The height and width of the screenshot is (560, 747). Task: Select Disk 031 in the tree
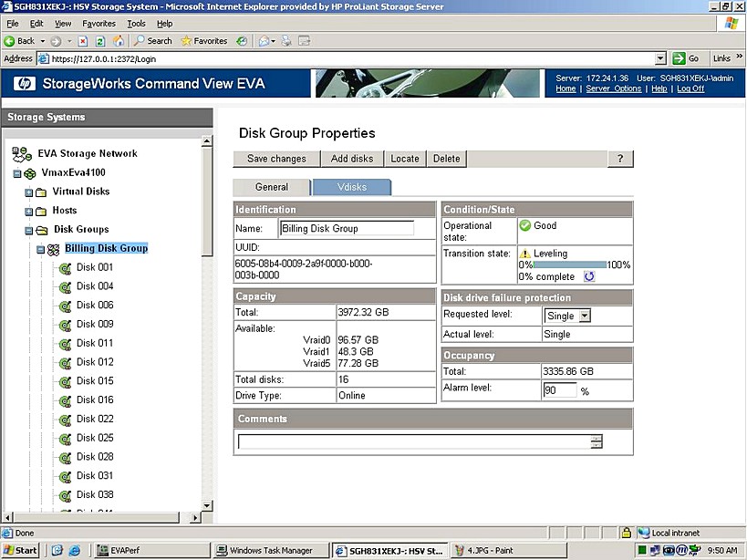click(x=95, y=476)
